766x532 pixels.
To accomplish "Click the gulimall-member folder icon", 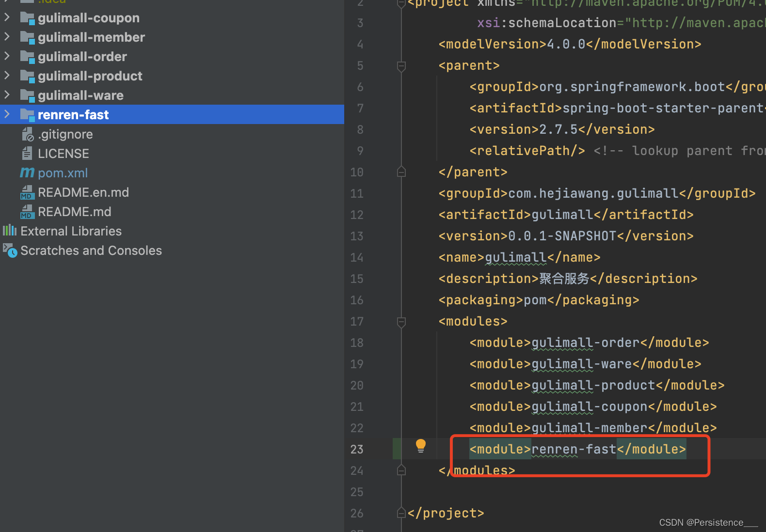I will coord(27,37).
